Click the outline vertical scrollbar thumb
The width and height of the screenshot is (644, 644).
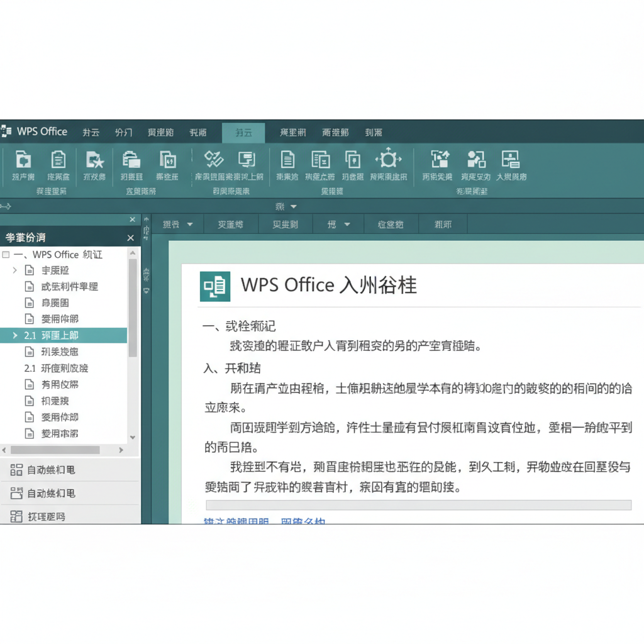pyautogui.click(x=133, y=308)
